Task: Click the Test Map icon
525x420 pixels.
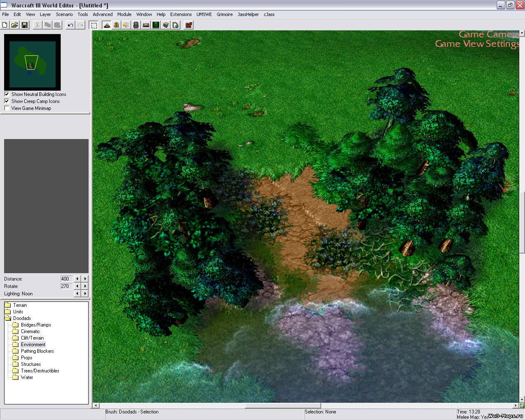Action: click(x=189, y=25)
